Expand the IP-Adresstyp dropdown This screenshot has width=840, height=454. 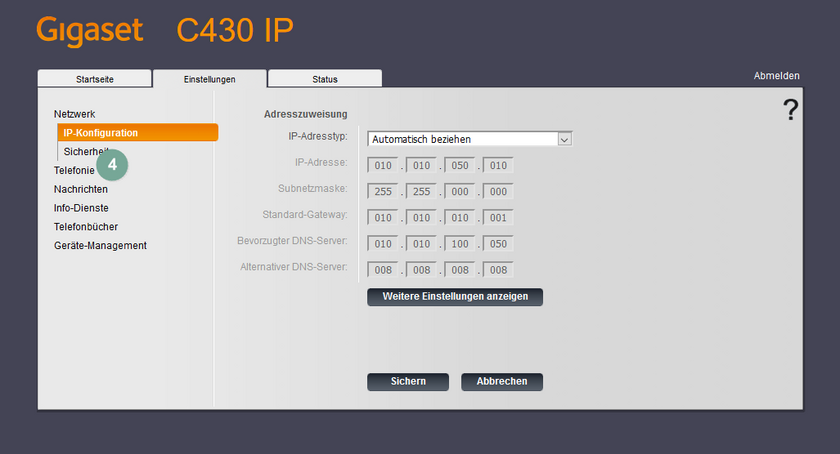pos(470,139)
